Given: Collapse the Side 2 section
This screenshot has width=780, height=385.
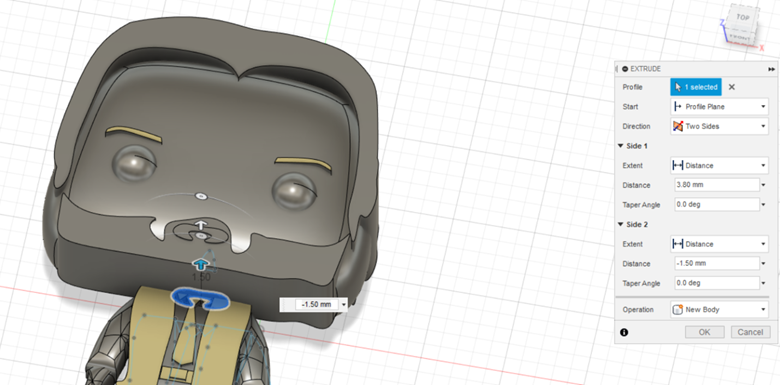Looking at the screenshot, I should pos(620,224).
